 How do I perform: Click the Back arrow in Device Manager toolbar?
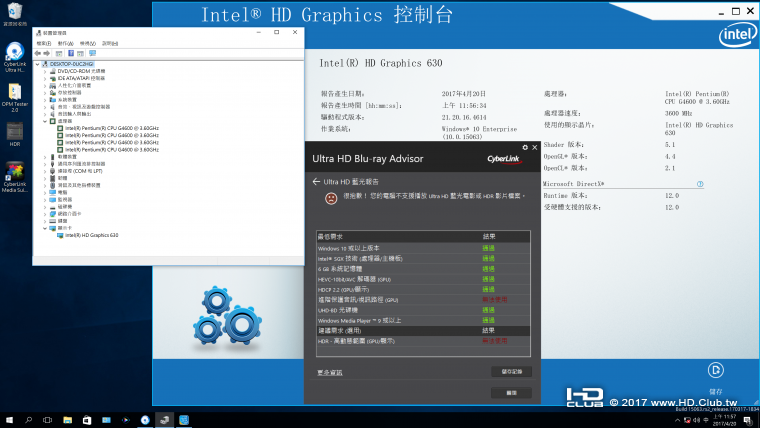point(38,53)
